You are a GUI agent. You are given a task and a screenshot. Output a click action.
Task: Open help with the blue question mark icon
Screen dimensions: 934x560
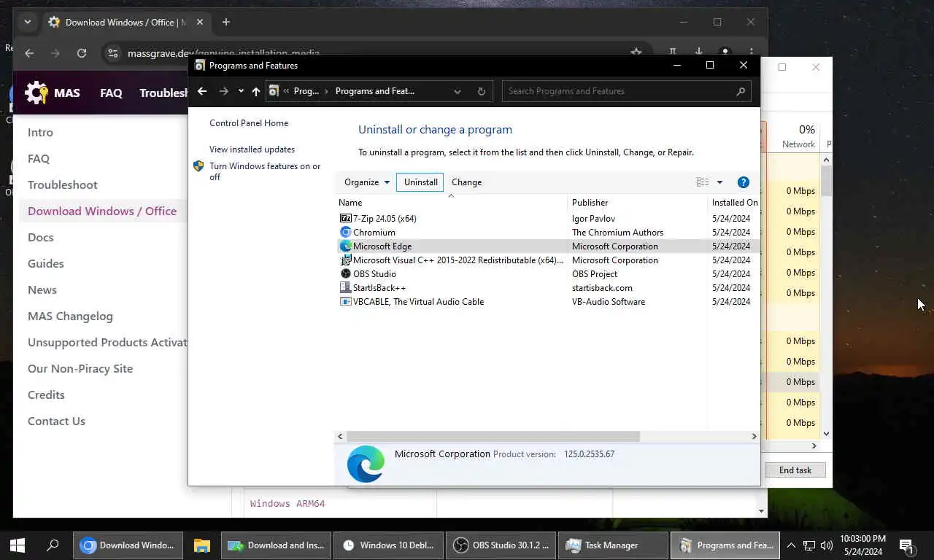pyautogui.click(x=744, y=182)
